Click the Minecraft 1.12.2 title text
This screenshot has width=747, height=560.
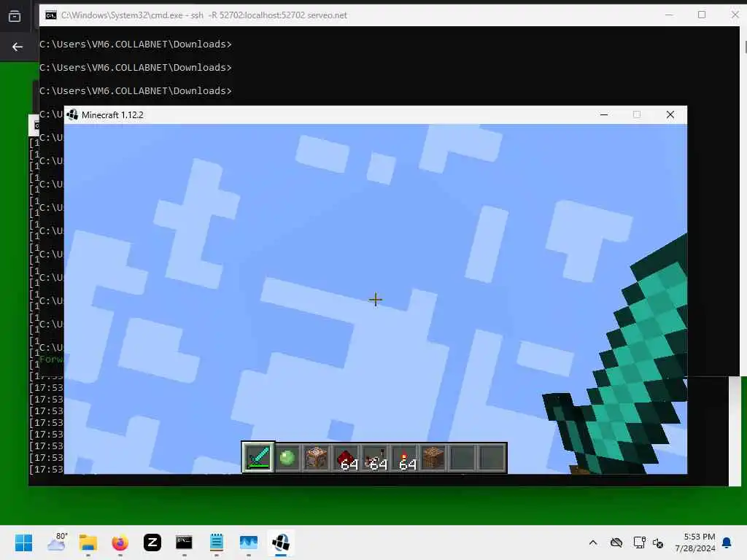point(112,114)
